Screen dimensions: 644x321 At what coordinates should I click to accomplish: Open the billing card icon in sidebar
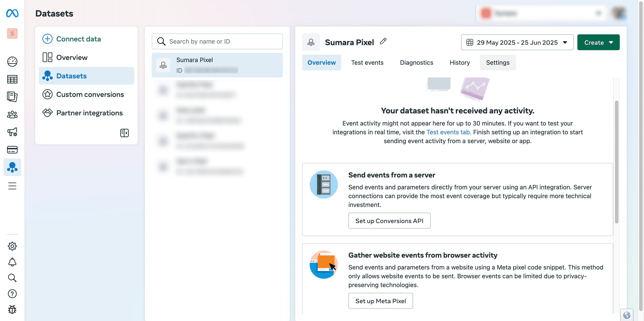12,150
